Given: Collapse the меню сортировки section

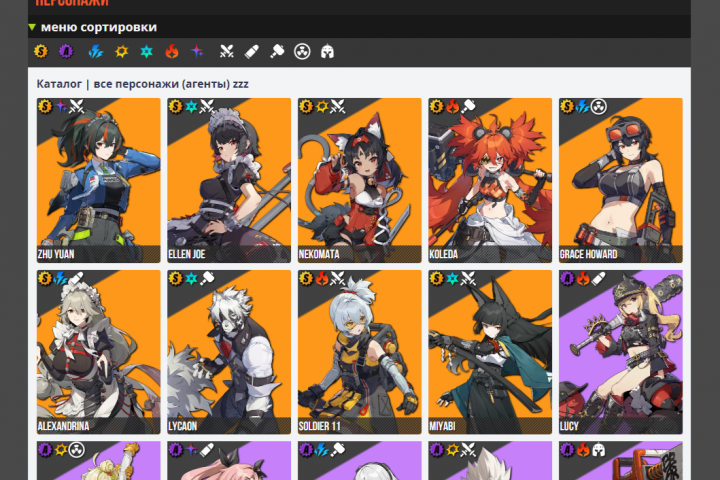Looking at the screenshot, I should (32, 27).
